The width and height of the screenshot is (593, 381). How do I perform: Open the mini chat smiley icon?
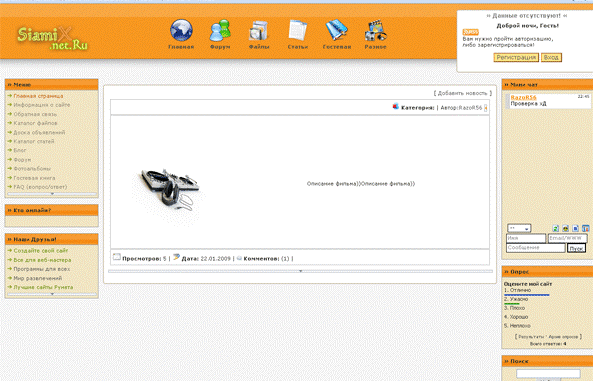pyautogui.click(x=565, y=228)
